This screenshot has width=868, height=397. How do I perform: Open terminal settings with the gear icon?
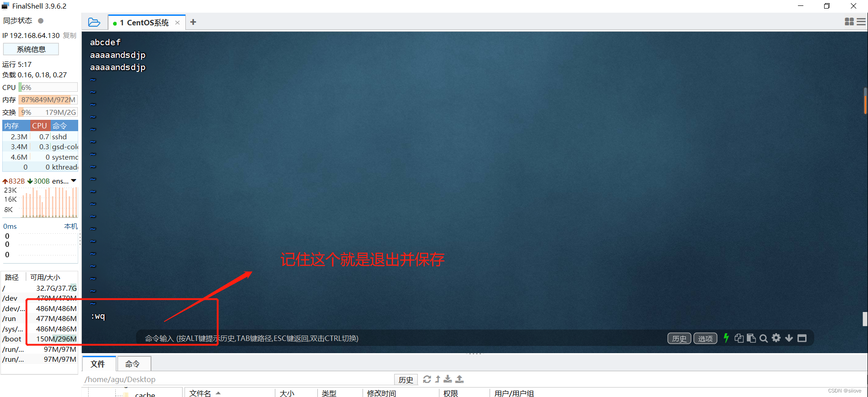click(x=776, y=338)
